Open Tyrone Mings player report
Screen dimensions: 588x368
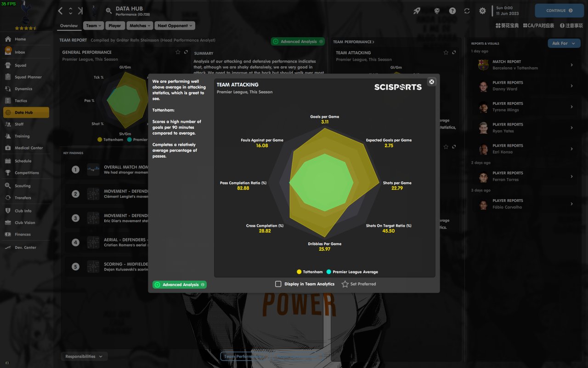[x=526, y=107]
